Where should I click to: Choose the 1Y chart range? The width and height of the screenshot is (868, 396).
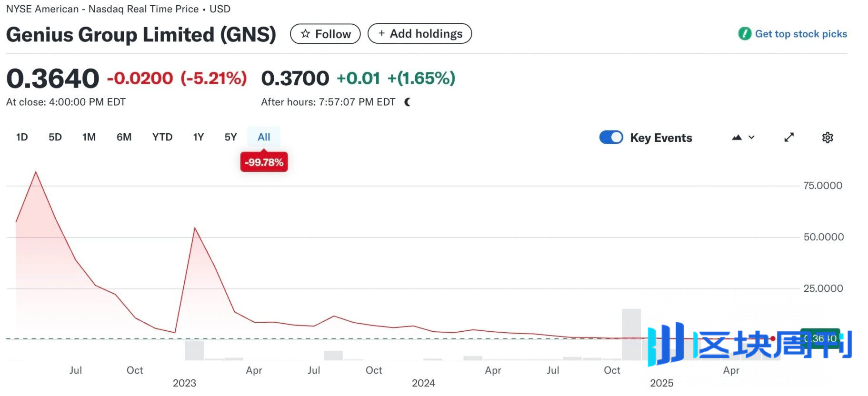tap(199, 137)
